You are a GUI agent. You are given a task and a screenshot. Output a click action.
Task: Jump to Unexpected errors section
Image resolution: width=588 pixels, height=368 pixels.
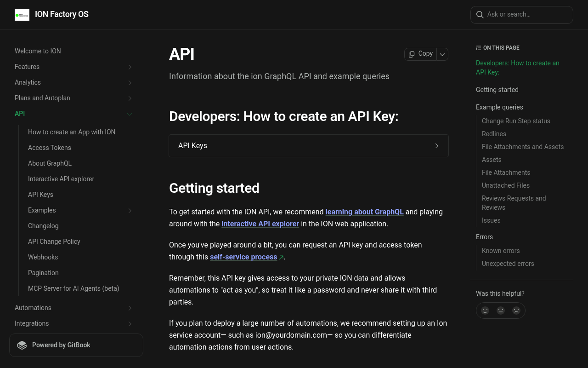coord(508,264)
